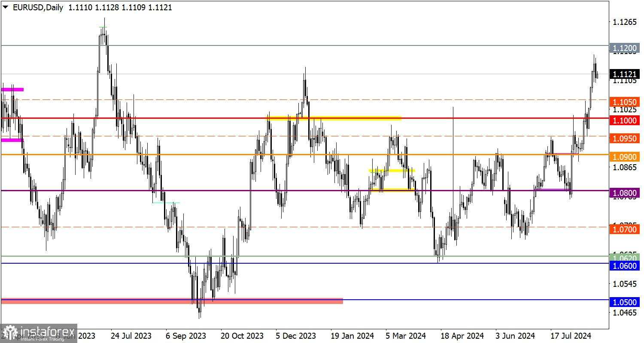The height and width of the screenshot is (343, 644).
Task: Click the 17 Jul 2024 date label
Action: 571,335
